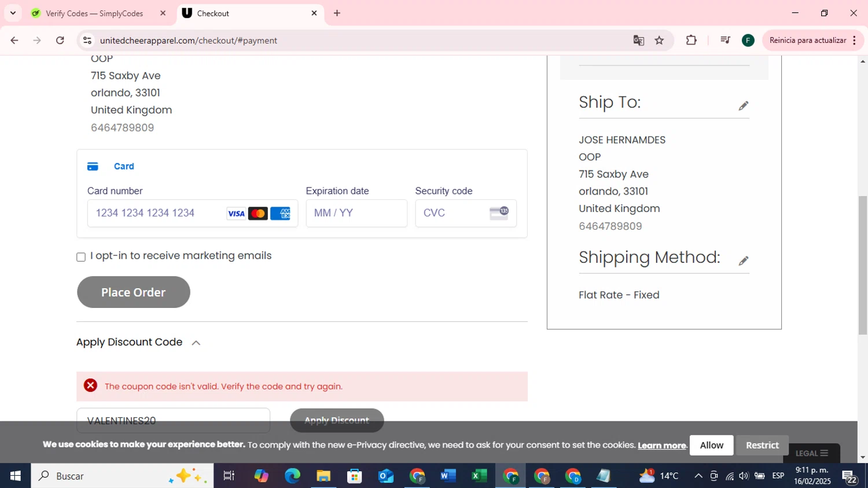The height and width of the screenshot is (488, 868).
Task: Open Copilot from the taskbar
Action: pos(261,476)
